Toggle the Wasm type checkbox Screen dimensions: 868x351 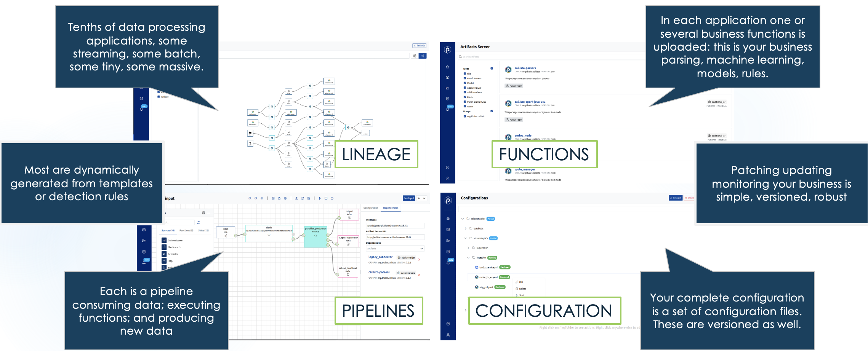click(465, 107)
